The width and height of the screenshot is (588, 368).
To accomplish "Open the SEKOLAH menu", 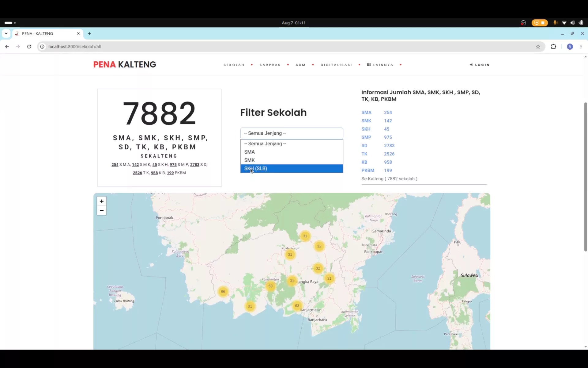I will (234, 65).
